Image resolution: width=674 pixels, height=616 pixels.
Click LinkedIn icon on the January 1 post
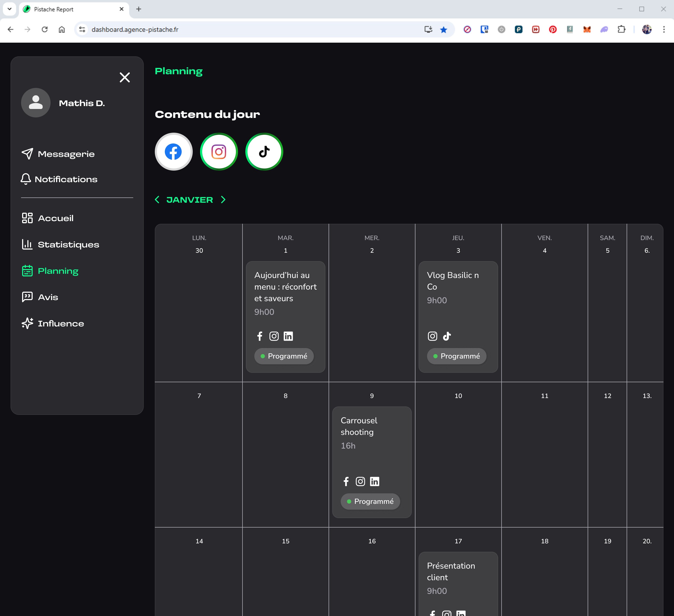(x=288, y=336)
